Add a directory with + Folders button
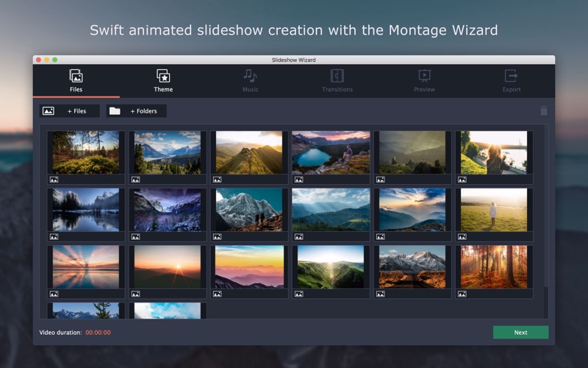Screen dimensions: 588x368 tap(137, 111)
